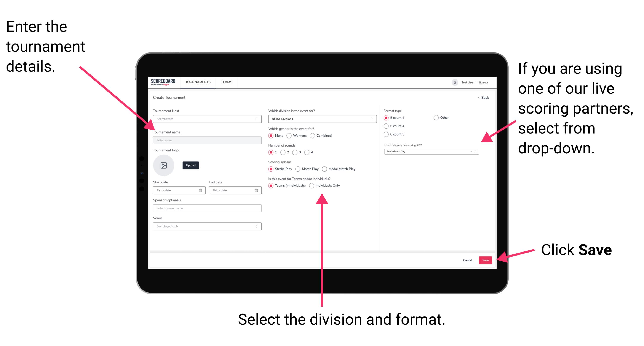The height and width of the screenshot is (346, 644).
Task: Expand the live scoring API dropdown
Action: (x=477, y=152)
